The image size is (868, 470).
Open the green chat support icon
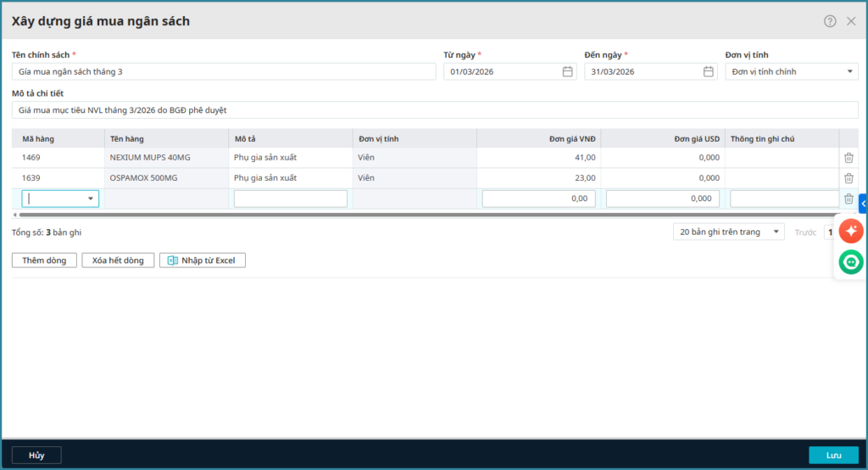851,262
